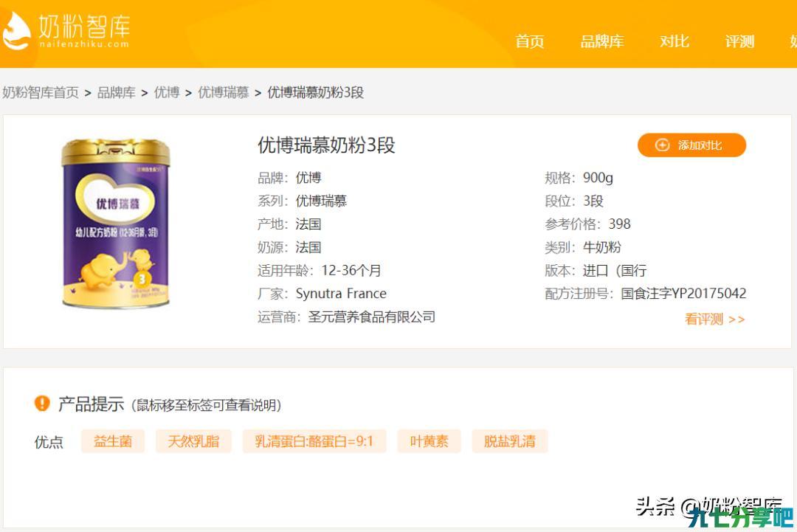This screenshot has width=797, height=532.
Task: Click the 奶粉智库 site logo
Action: [x=66, y=30]
